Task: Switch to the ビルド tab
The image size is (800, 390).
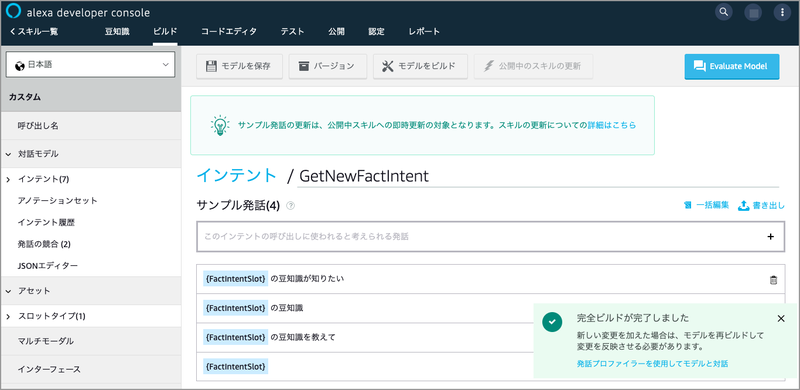Action: [165, 32]
